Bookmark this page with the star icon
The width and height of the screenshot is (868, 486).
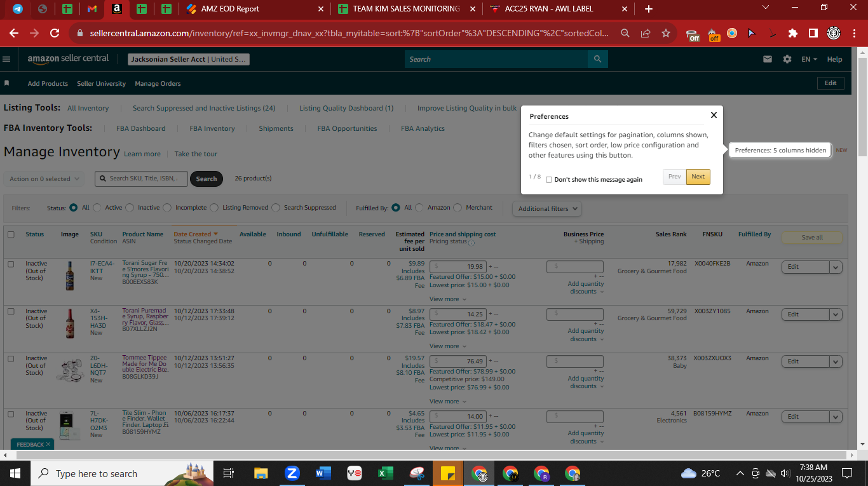(665, 33)
